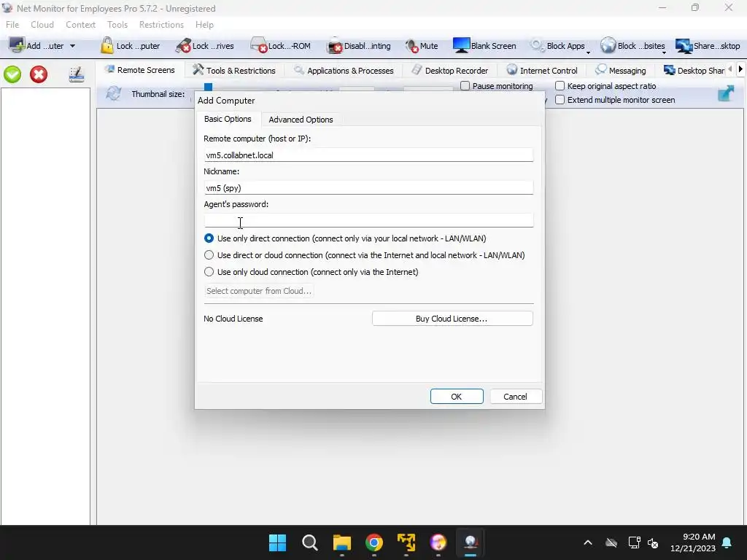Open the Tools menu

[x=117, y=24]
